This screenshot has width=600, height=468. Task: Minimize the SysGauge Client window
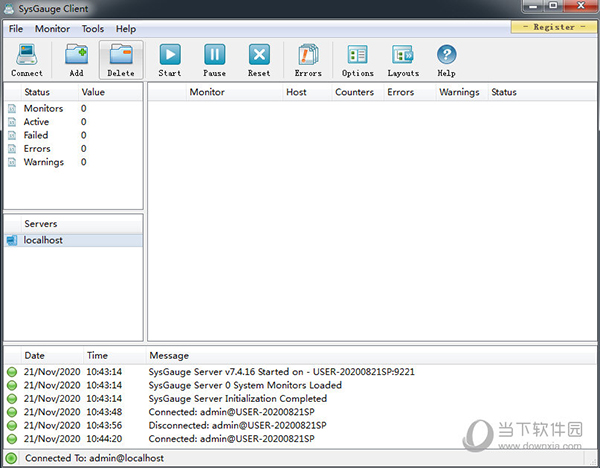[534, 6]
